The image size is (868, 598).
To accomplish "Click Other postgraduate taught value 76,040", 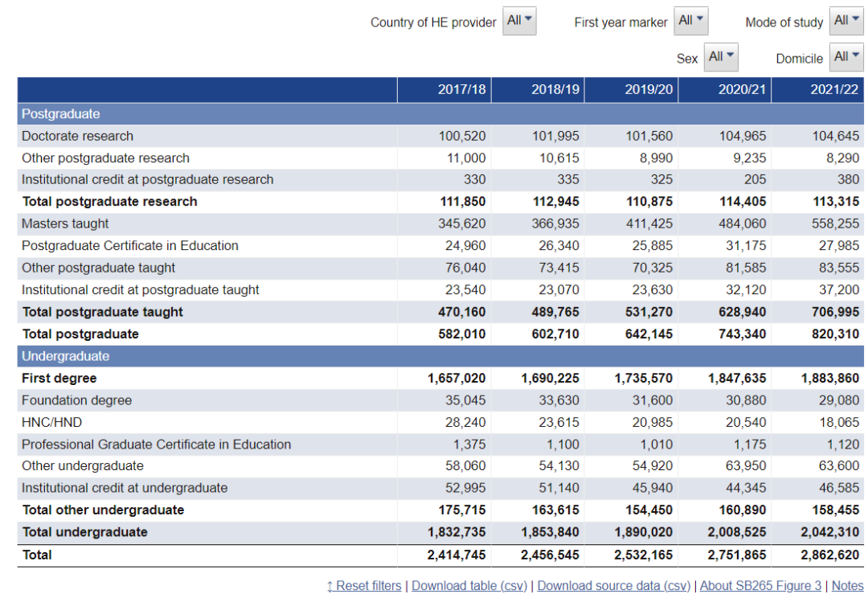I will coord(465,268).
